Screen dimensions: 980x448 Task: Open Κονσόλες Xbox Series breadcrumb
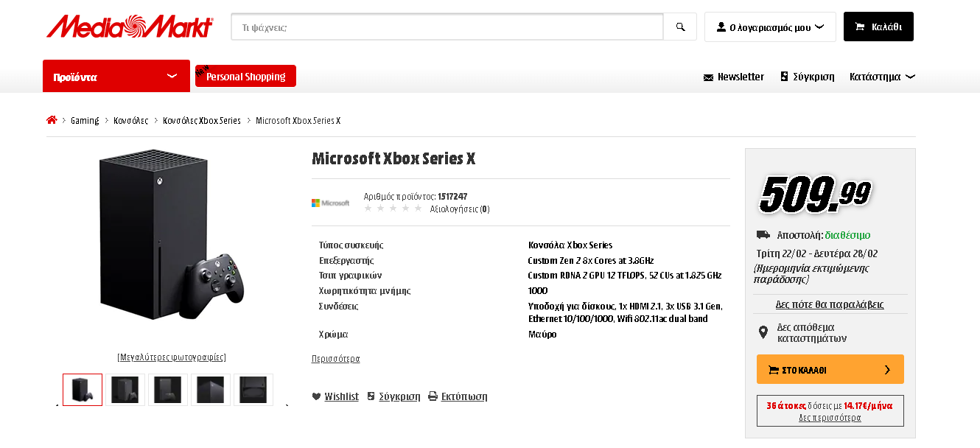tap(202, 120)
